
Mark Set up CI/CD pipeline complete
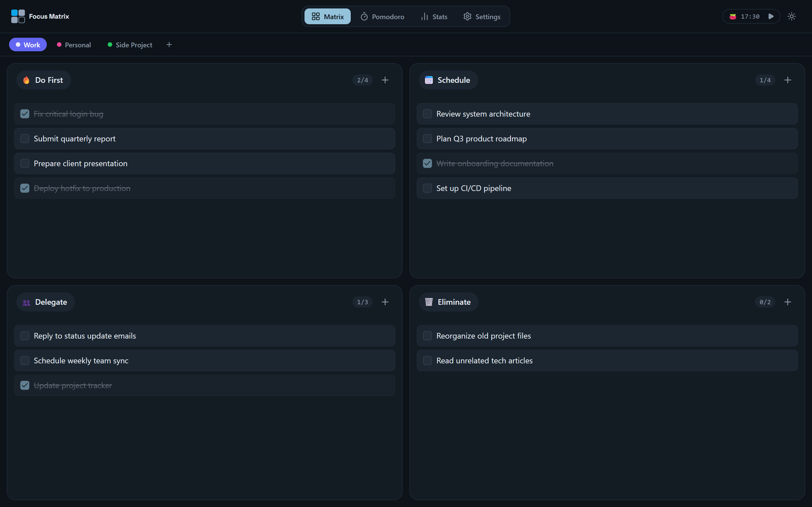[427, 188]
